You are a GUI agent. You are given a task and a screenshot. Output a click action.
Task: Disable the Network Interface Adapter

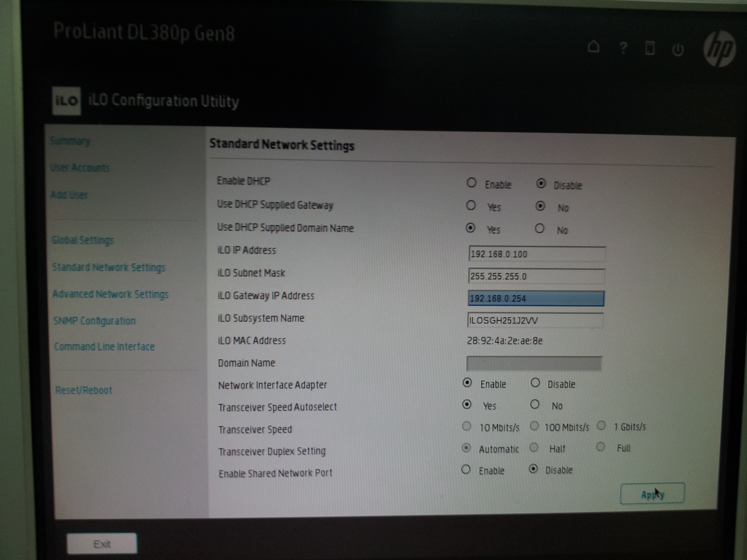(x=535, y=382)
